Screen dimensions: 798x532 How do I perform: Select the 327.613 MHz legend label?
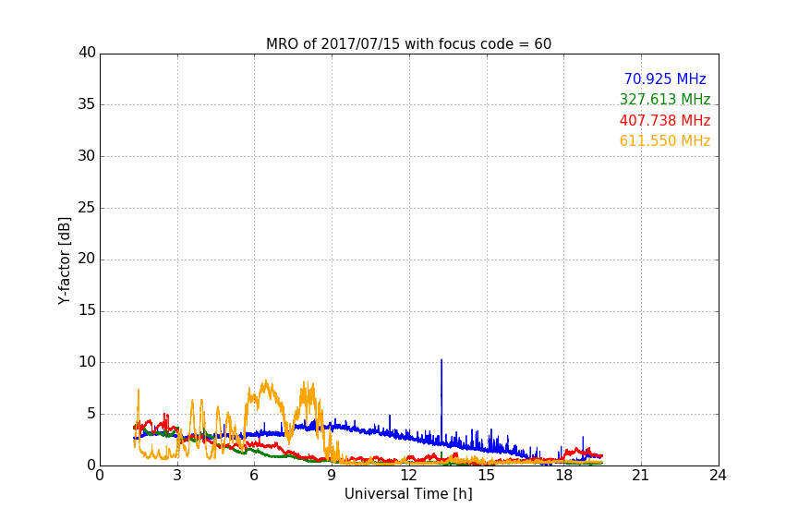coord(665,99)
